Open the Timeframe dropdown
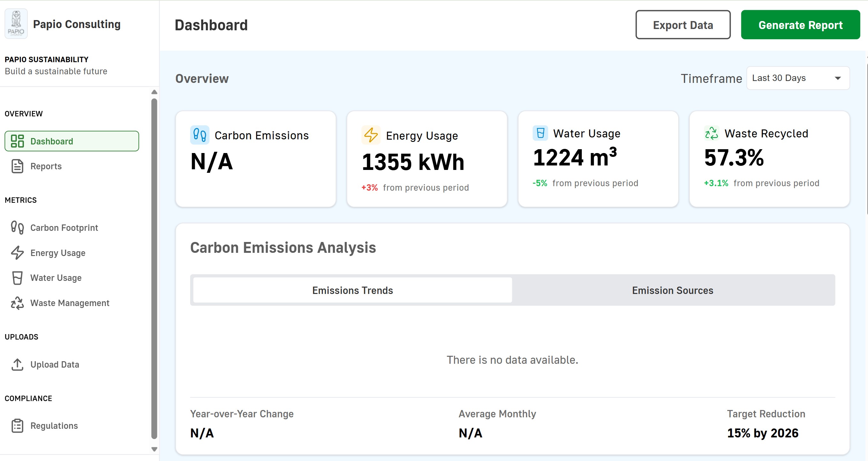The width and height of the screenshot is (868, 461). point(797,78)
